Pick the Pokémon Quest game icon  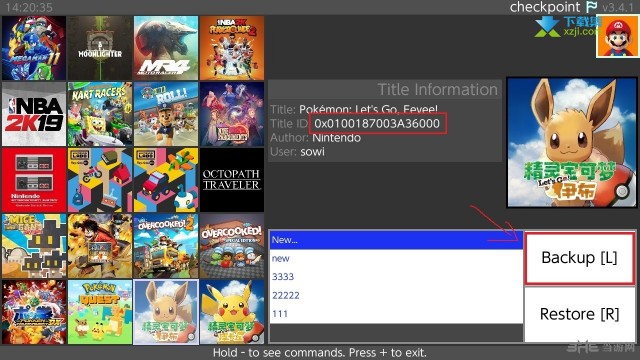[x=100, y=312]
